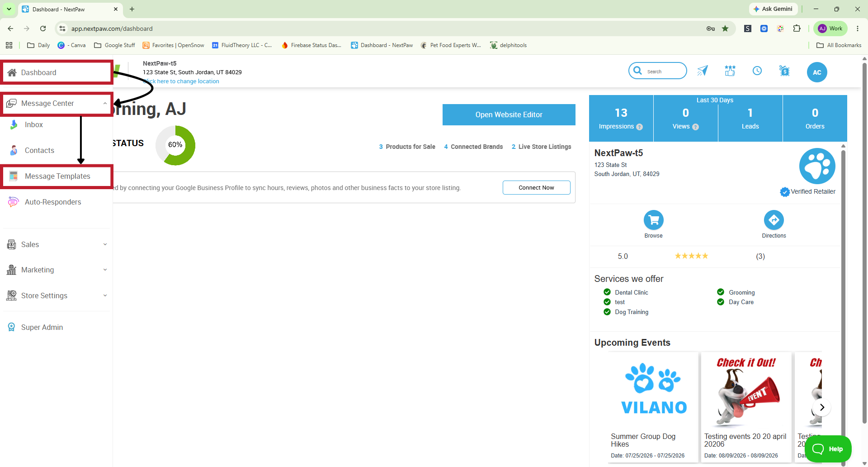This screenshot has height=467, width=868.
Task: Click the Search input field
Action: point(658,71)
